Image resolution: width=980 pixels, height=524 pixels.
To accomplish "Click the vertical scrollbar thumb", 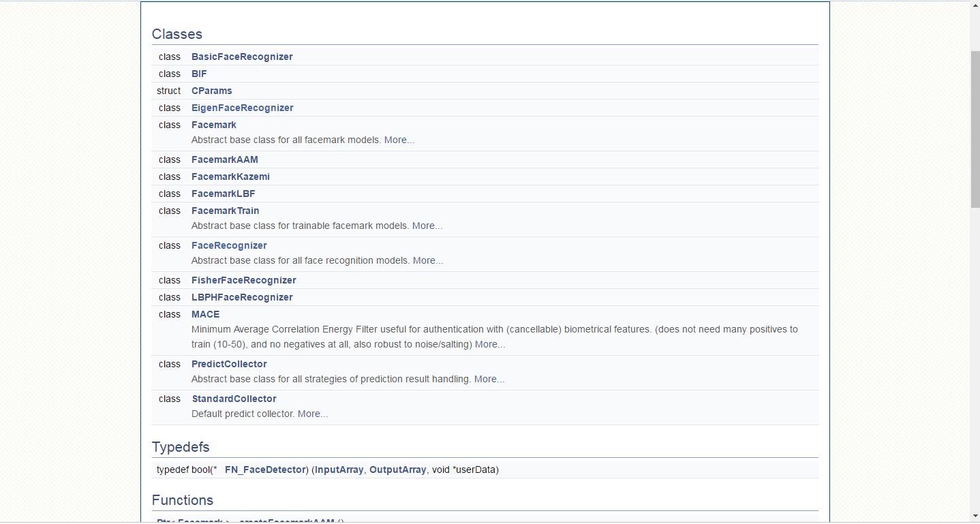I will [x=975, y=129].
